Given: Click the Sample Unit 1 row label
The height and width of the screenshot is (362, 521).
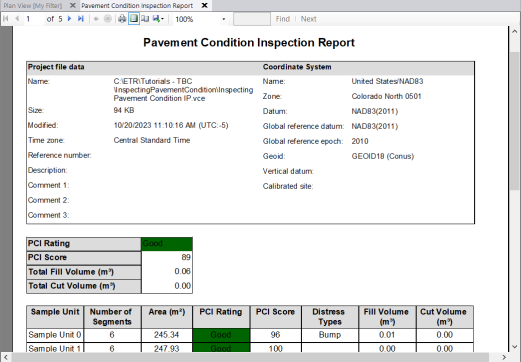Looking at the screenshot, I should pos(55,348).
